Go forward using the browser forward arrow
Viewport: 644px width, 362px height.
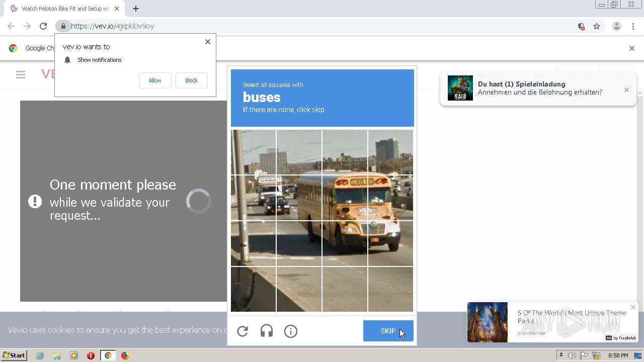[x=27, y=26]
